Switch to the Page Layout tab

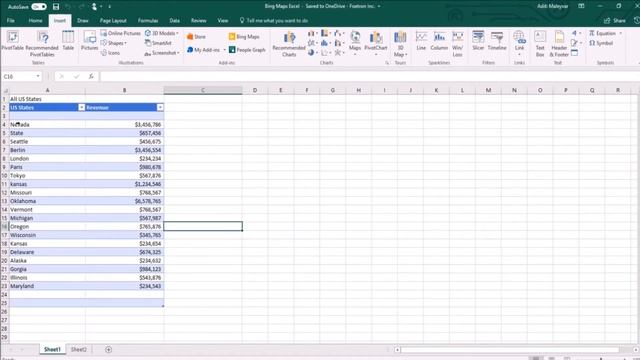pos(113,20)
